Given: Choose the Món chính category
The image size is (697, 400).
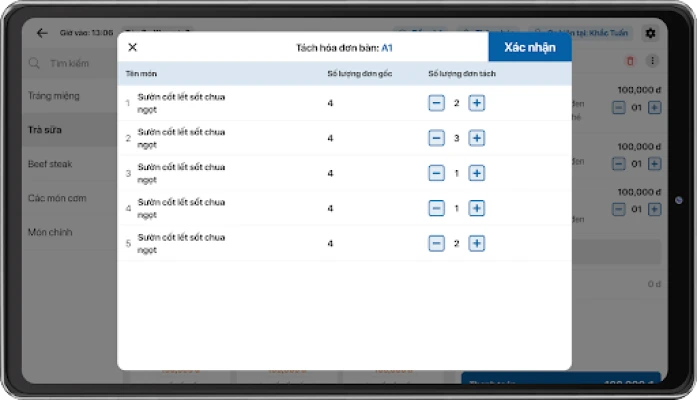Looking at the screenshot, I should 52,232.
